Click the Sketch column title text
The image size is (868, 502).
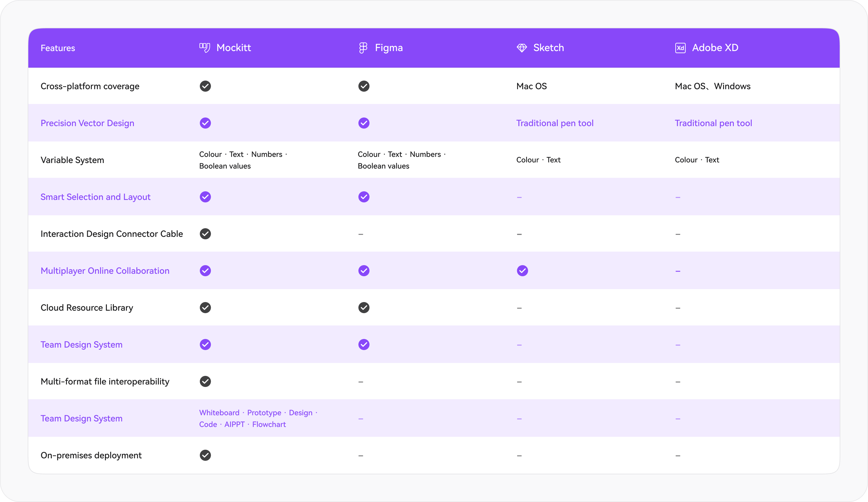click(549, 47)
